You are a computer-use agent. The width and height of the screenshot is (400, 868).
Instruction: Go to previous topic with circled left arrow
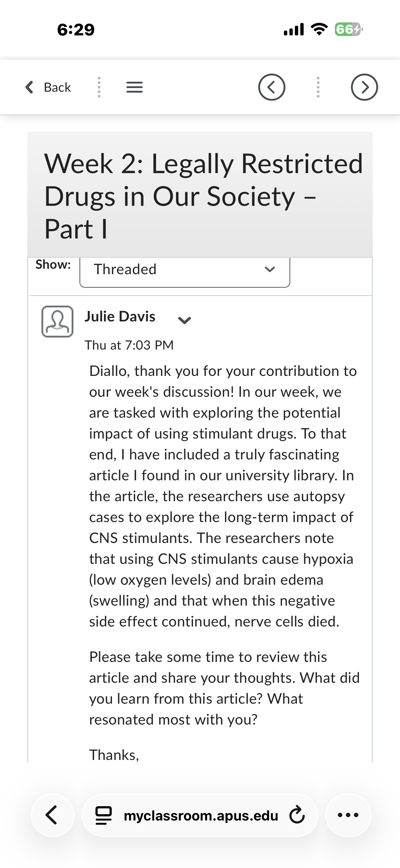coord(272,87)
